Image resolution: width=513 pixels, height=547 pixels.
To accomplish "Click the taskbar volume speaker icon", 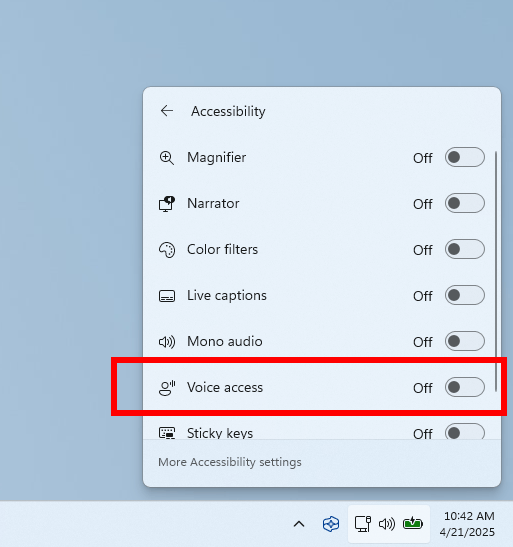I will (387, 524).
